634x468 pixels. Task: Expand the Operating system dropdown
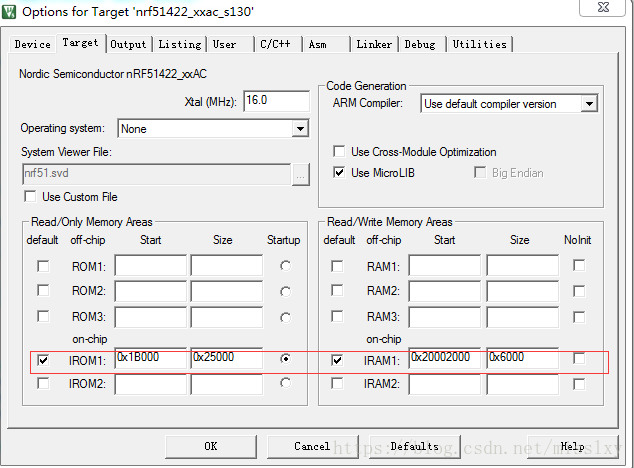point(300,129)
